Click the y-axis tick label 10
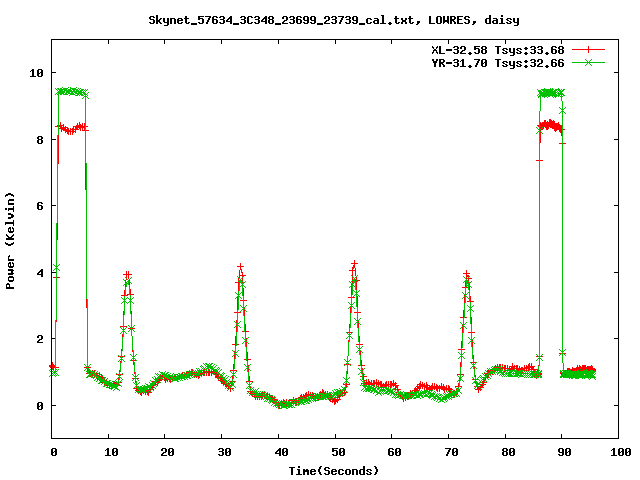Viewport: 640px width, 480px height. pos(36,73)
